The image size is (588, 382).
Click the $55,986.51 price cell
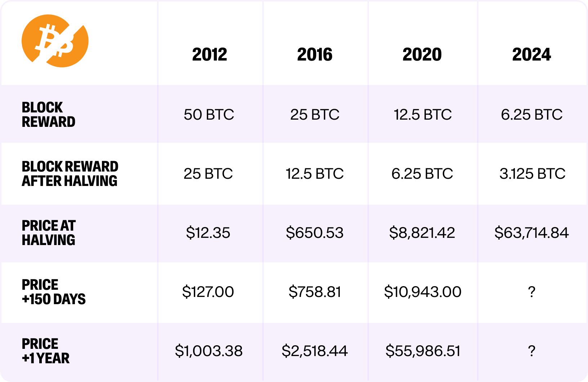point(423,351)
